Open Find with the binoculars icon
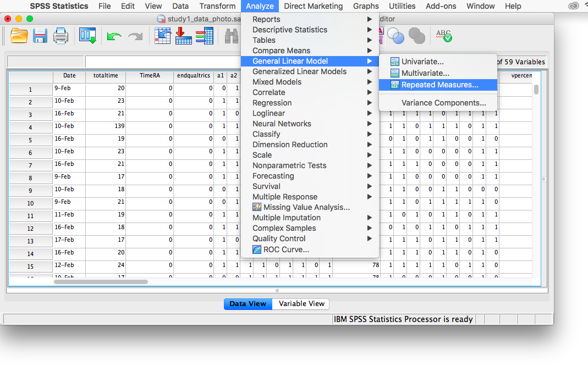This screenshot has width=588, height=383. pos(232,36)
